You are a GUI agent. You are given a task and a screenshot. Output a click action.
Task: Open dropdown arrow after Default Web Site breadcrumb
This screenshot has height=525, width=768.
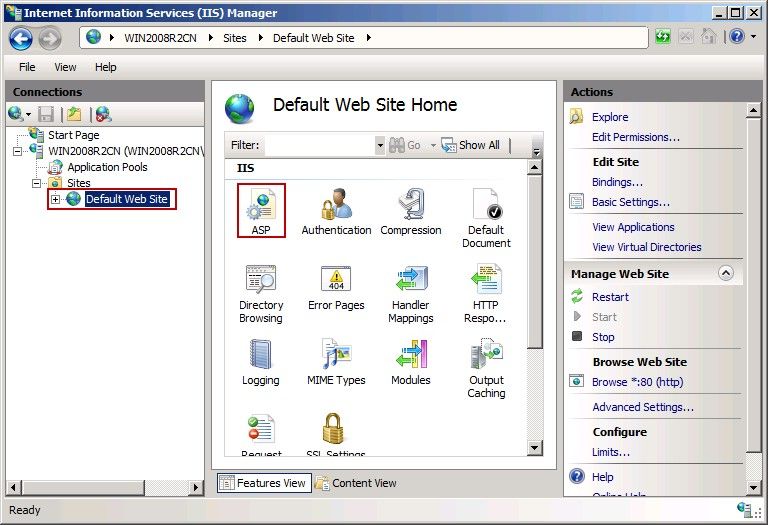click(x=368, y=38)
